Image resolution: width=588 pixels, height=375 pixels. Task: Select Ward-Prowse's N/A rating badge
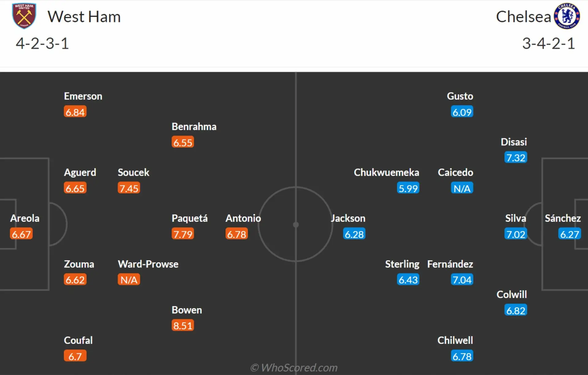click(x=129, y=280)
